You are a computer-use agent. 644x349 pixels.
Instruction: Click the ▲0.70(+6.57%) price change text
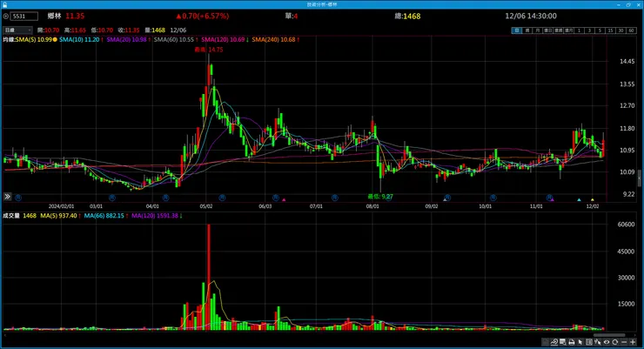coord(202,16)
